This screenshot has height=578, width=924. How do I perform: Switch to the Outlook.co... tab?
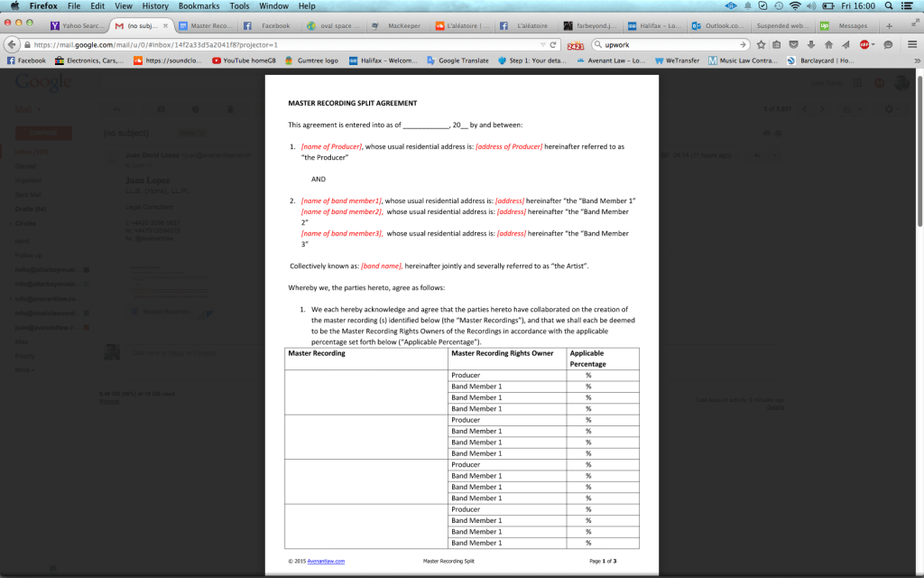tap(717, 26)
